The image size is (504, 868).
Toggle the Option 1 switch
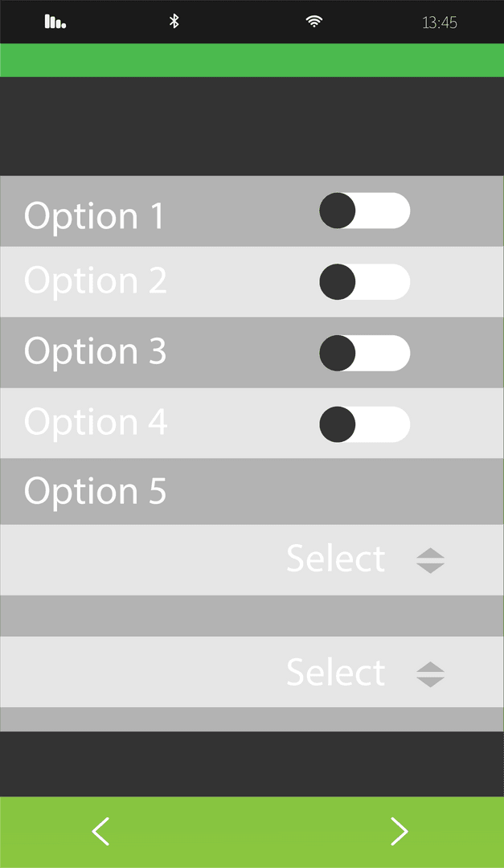364,211
